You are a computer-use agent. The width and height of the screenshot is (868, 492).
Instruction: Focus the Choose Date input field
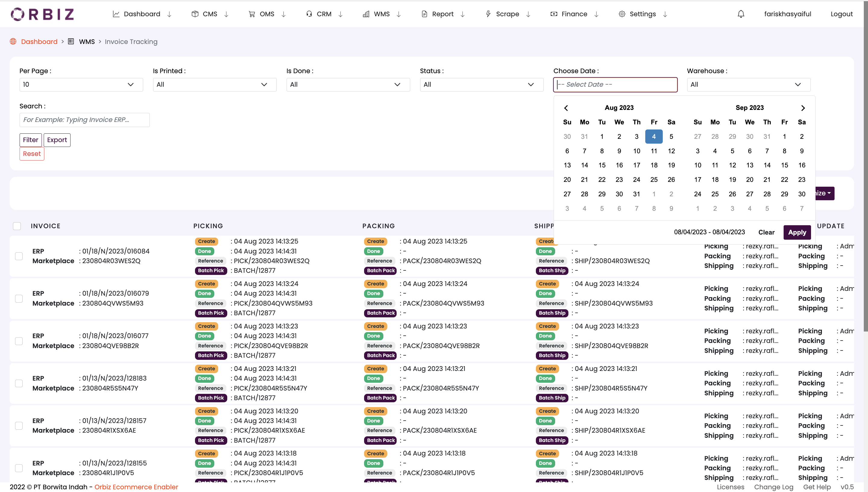pos(615,85)
